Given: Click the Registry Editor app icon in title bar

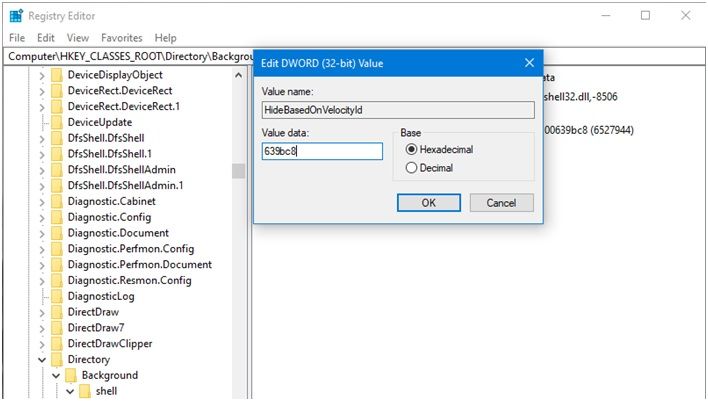Looking at the screenshot, I should tap(15, 15).
